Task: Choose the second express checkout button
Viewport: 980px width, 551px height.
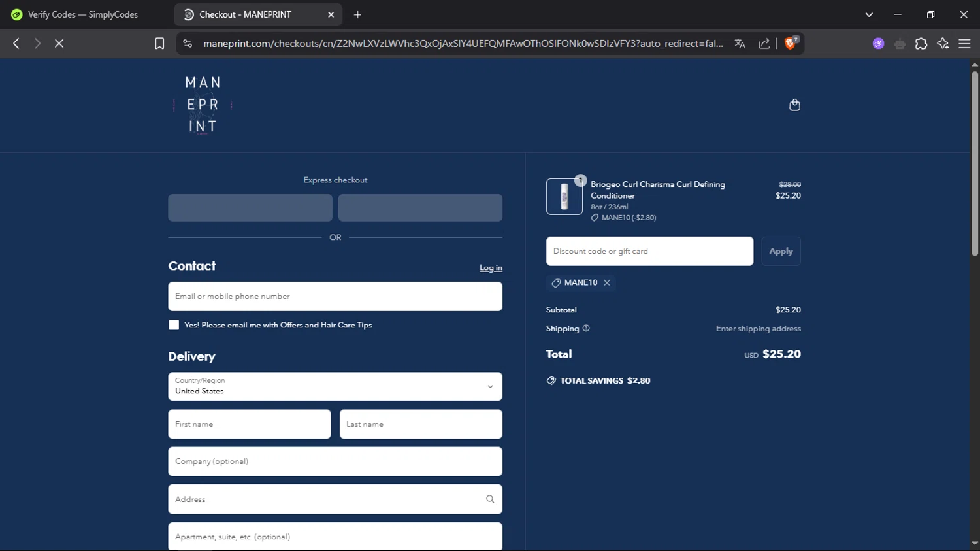Action: tap(420, 207)
